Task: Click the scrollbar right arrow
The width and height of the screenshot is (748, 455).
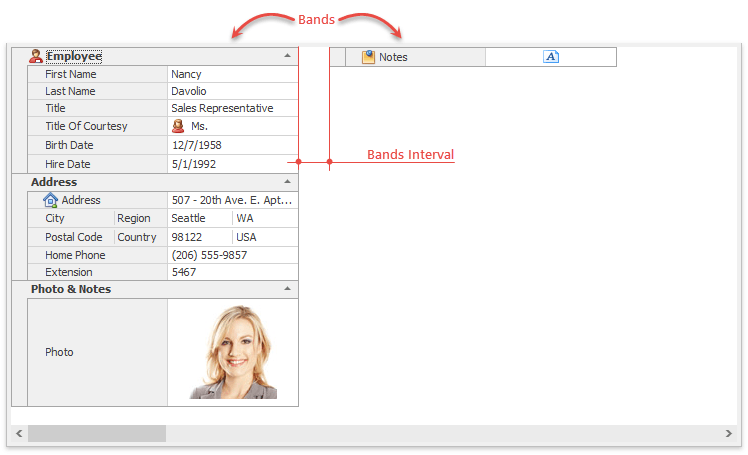Action: (728, 434)
